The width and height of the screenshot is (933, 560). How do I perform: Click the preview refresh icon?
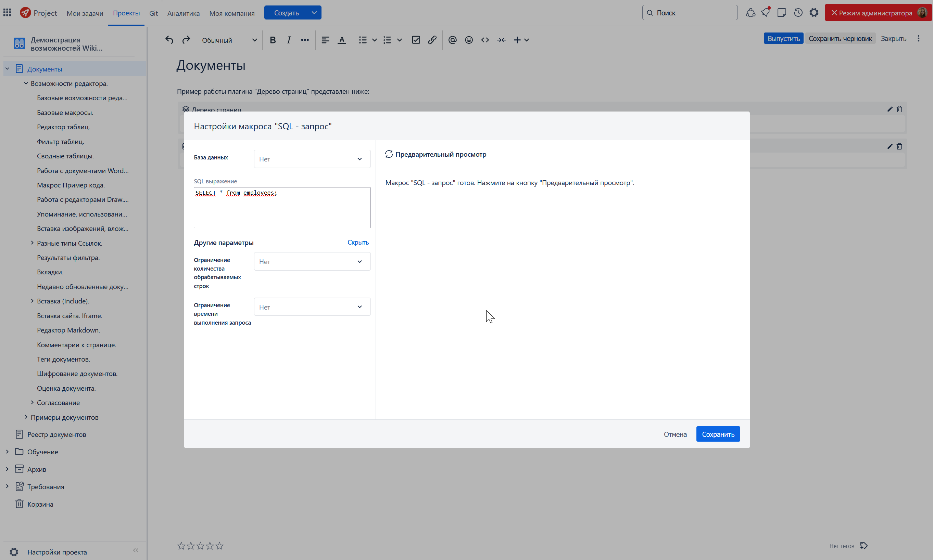[x=389, y=154]
